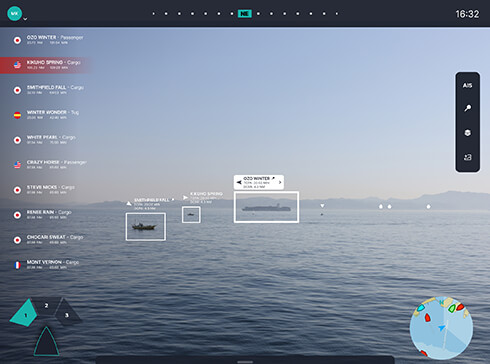Expand OZO WINTER tag right chevron
Screen dimensions: 490x364
(280, 182)
